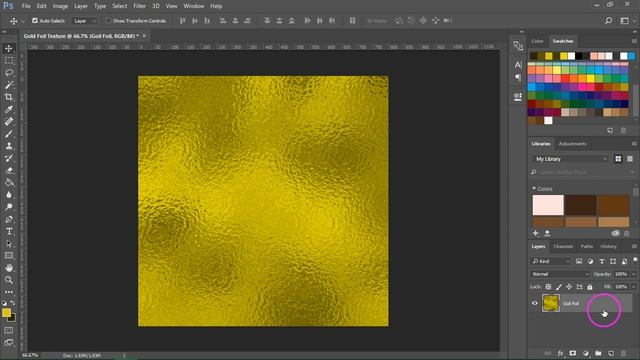Click the add layer style fx icon

(x=560, y=353)
